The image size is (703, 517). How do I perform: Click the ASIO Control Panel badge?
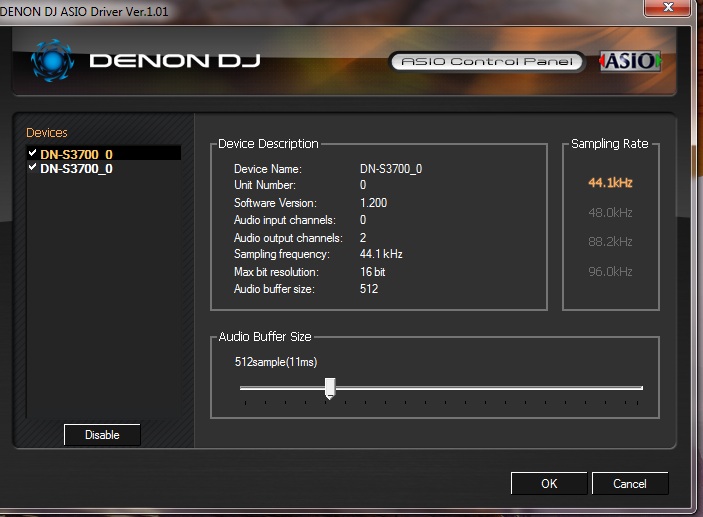click(x=486, y=62)
